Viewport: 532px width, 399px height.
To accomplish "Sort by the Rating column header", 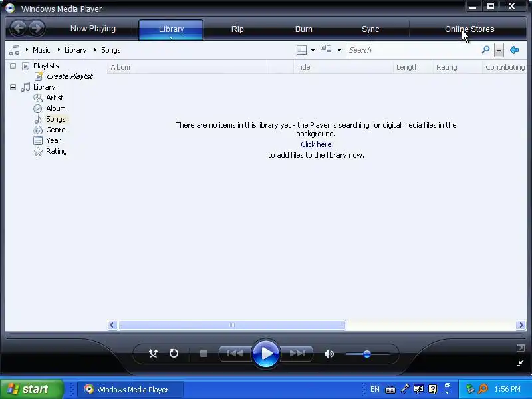I will coord(458,67).
